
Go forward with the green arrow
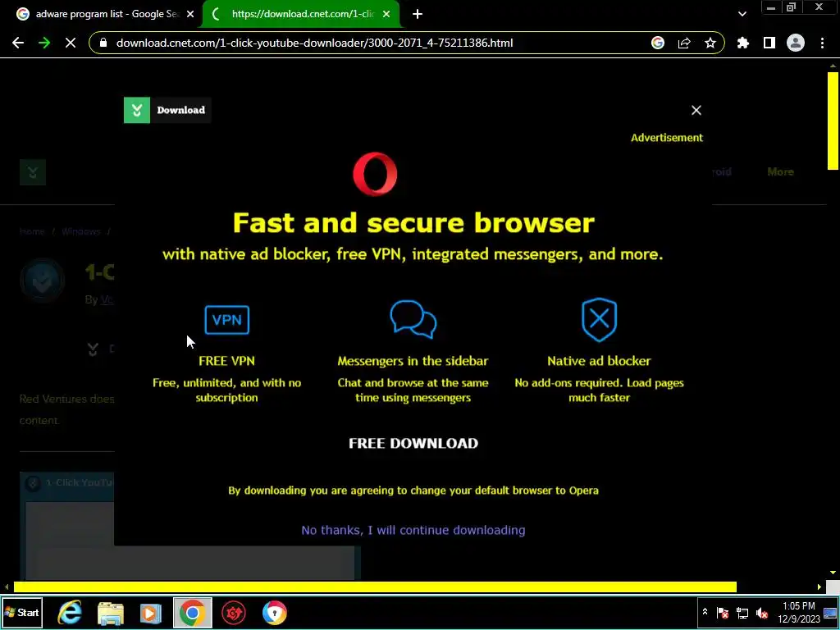(44, 43)
